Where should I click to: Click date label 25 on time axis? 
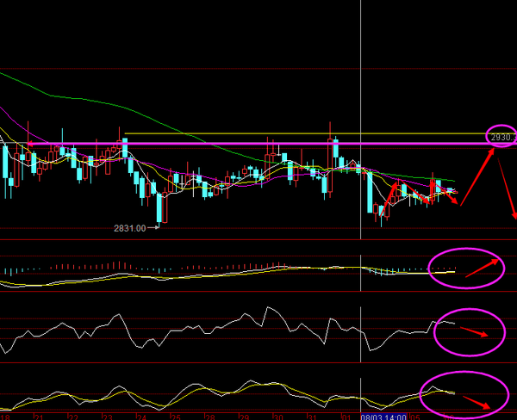[176, 417]
